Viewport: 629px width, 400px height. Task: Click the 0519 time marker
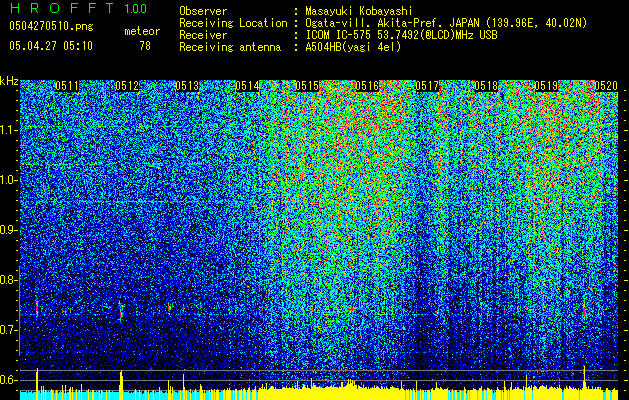click(x=546, y=86)
